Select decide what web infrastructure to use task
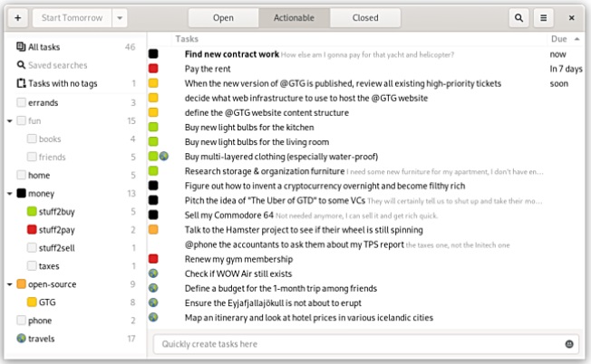591x364 pixels. (365, 98)
